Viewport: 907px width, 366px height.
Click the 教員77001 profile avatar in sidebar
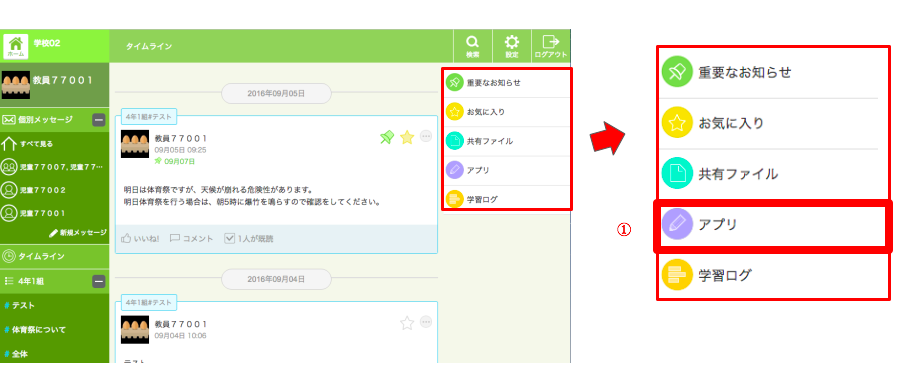(x=16, y=86)
